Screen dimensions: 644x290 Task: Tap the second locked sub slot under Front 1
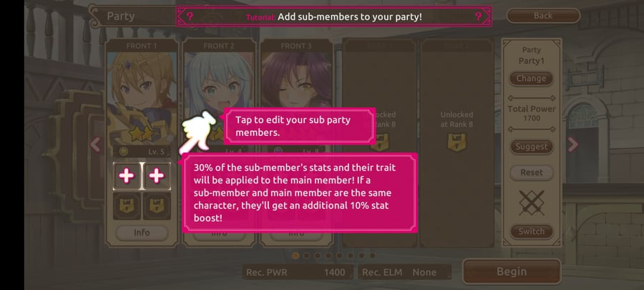click(x=157, y=206)
